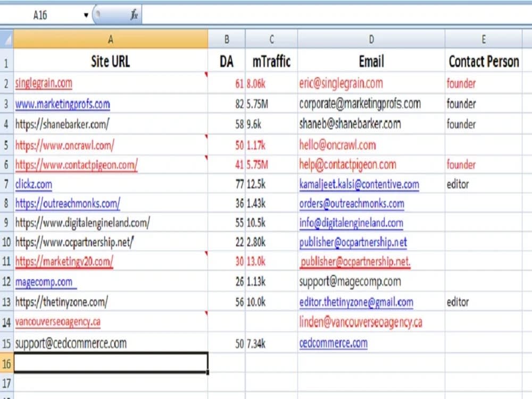Click the Name Box showing A16
The width and height of the screenshot is (532, 399).
[x=40, y=15]
